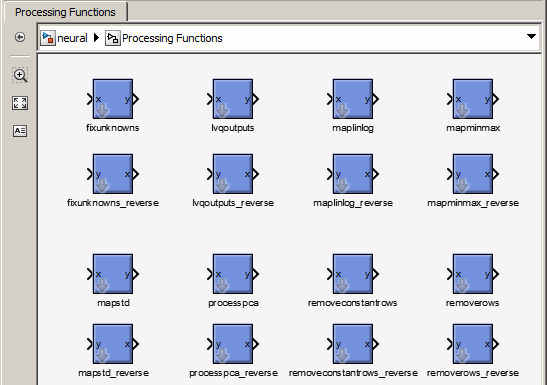Select the removerows block icon
The image size is (547, 385).
click(x=473, y=274)
